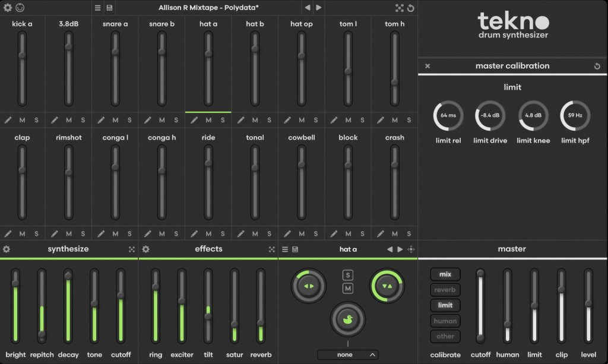Open the hat a instrument preset menu

click(285, 249)
